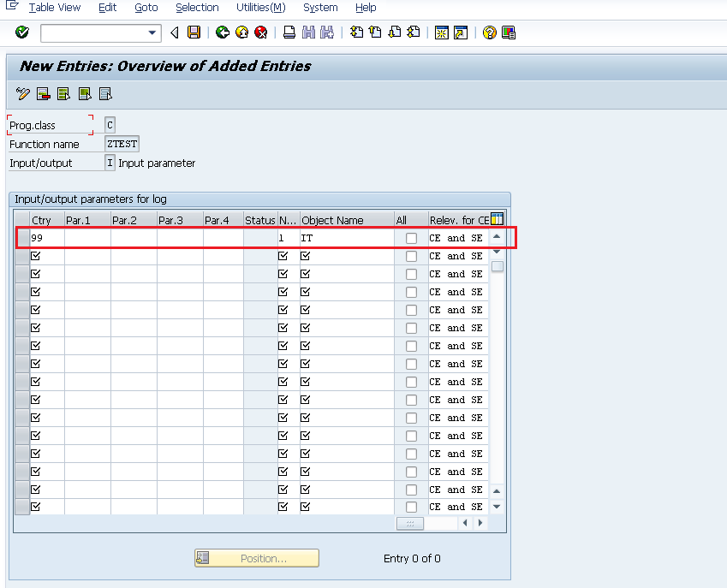Open the command field dropdown arrow
Viewport: 727px width, 588px height.
click(152, 33)
